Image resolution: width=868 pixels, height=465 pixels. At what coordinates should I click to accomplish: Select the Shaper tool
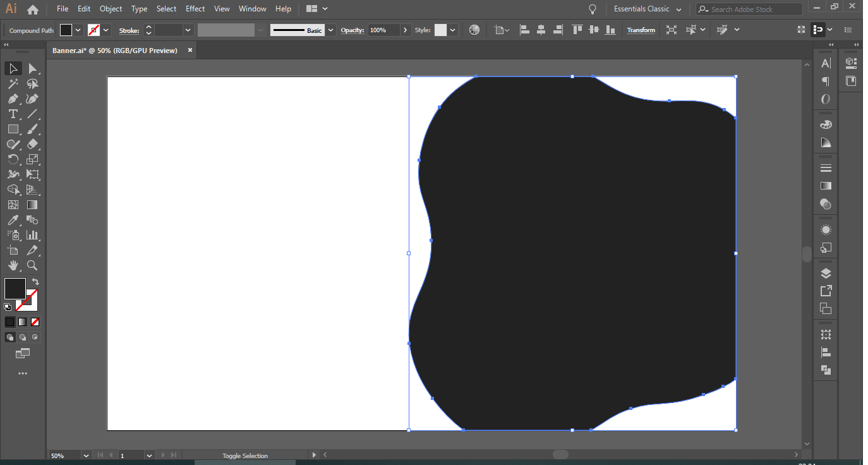[13, 144]
